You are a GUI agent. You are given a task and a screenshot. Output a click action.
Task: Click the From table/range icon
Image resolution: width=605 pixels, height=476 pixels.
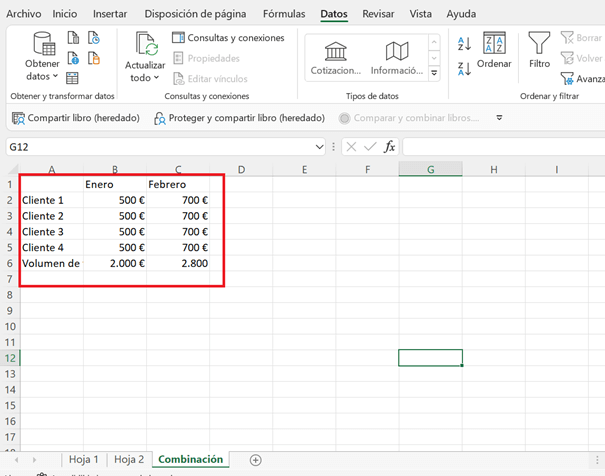coord(72,78)
